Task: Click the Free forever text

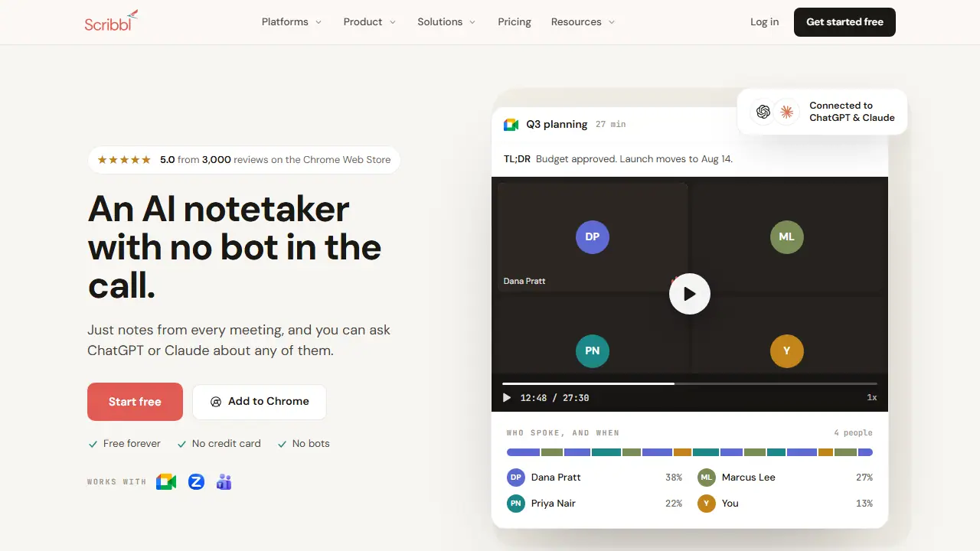Action: point(132,444)
